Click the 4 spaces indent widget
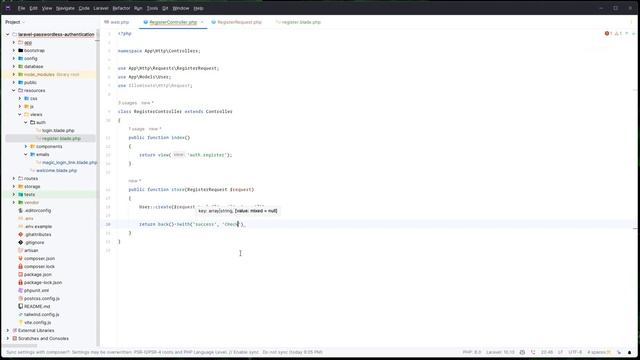The width and height of the screenshot is (640, 360). pos(597,352)
